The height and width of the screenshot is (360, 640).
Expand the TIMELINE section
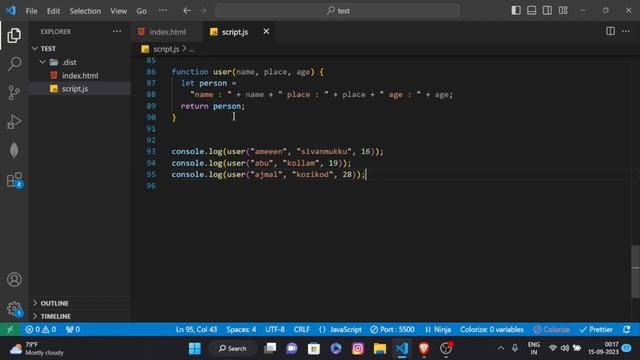(x=80, y=316)
